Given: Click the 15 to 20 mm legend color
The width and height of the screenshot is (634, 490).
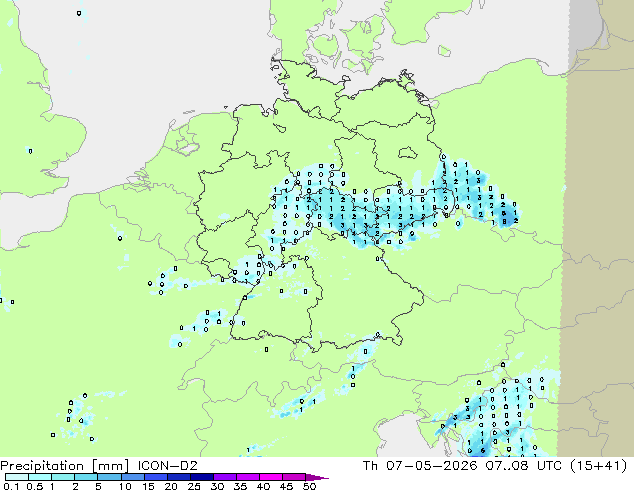Looking at the screenshot, I should pyautogui.click(x=155, y=477).
